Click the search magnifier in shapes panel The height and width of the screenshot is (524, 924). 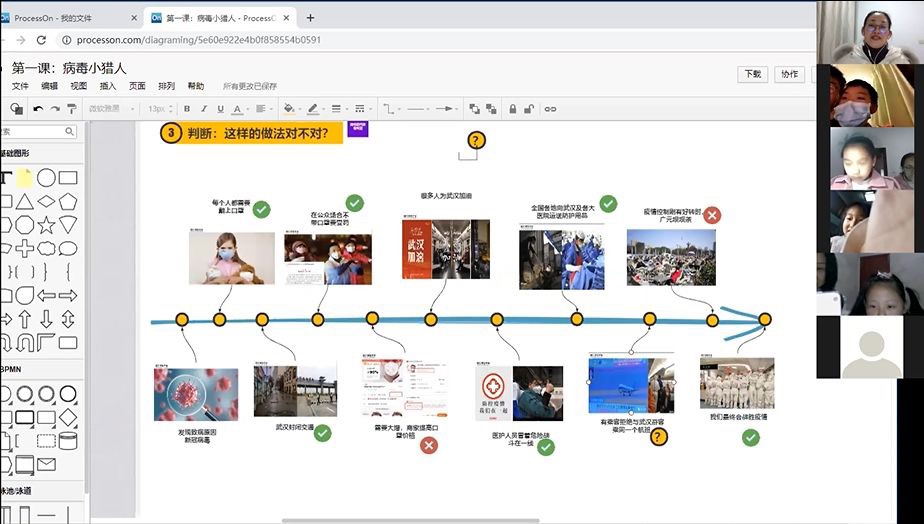coord(70,131)
